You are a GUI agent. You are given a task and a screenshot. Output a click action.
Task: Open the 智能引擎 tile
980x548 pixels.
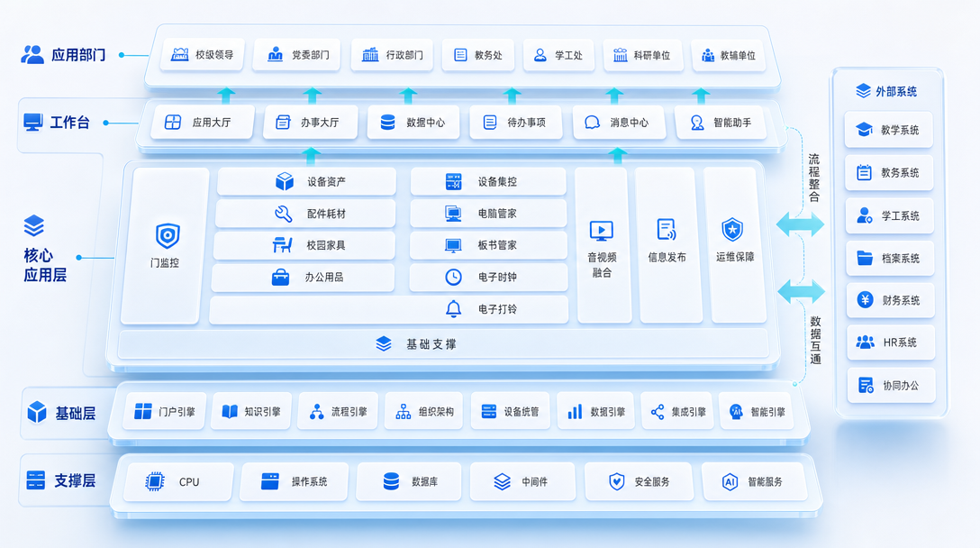point(756,412)
